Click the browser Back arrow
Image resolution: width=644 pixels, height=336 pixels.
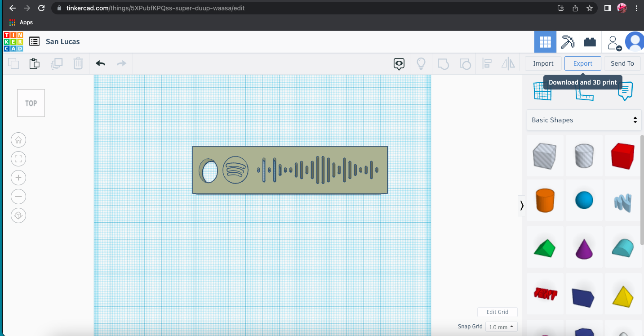point(12,8)
